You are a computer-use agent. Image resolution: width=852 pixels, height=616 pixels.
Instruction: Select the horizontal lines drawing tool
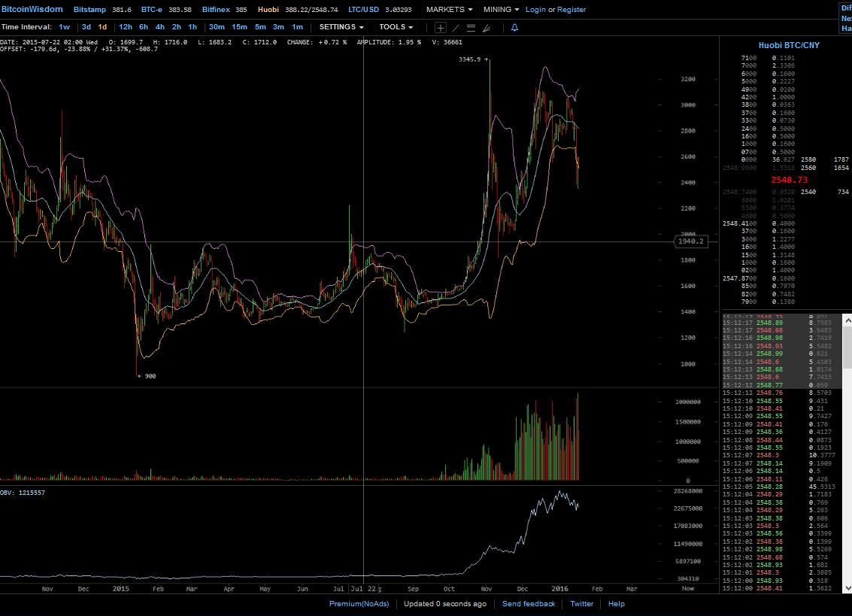coord(471,27)
